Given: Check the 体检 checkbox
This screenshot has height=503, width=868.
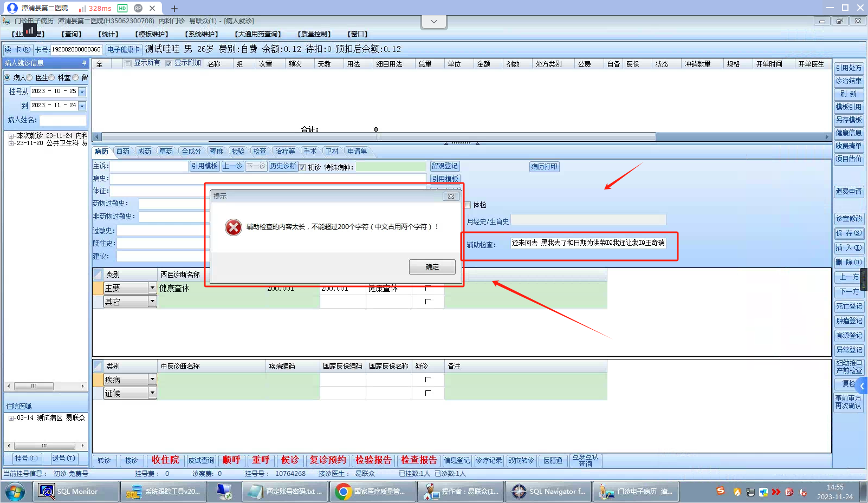Looking at the screenshot, I should coord(468,205).
